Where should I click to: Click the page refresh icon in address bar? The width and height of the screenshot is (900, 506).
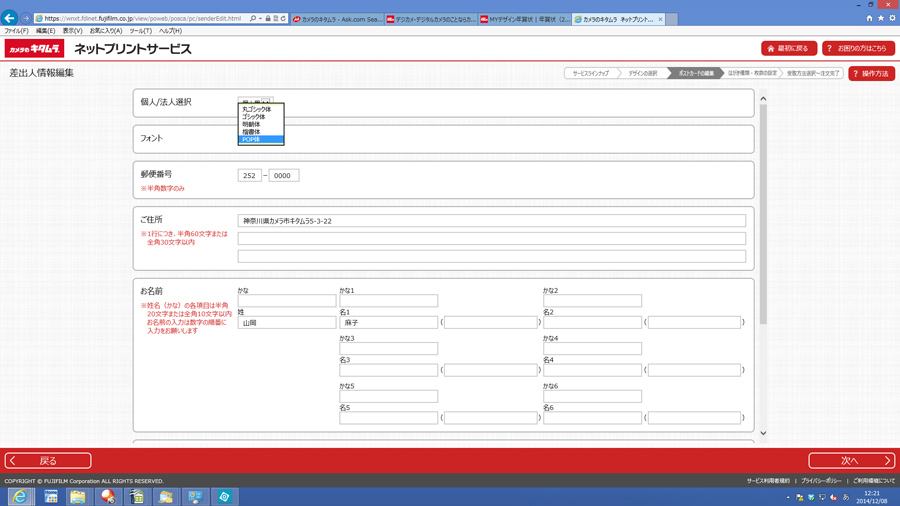coord(283,18)
